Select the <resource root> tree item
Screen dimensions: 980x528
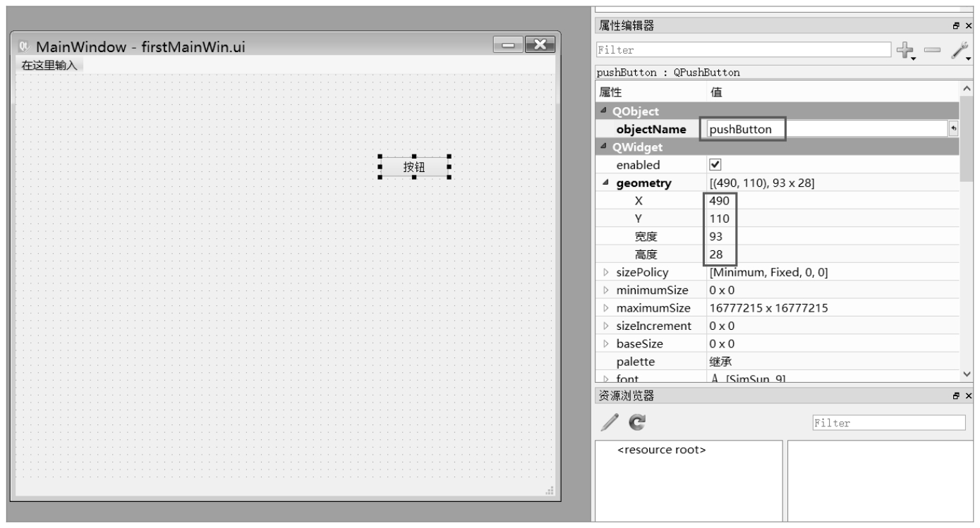(x=662, y=450)
